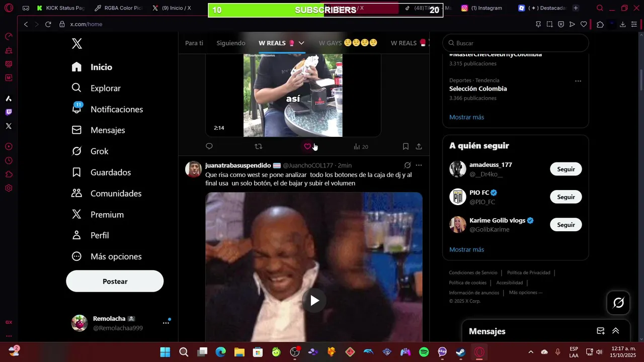The width and height of the screenshot is (644, 362).
Task: Play the laughing man video
Action: click(x=314, y=301)
